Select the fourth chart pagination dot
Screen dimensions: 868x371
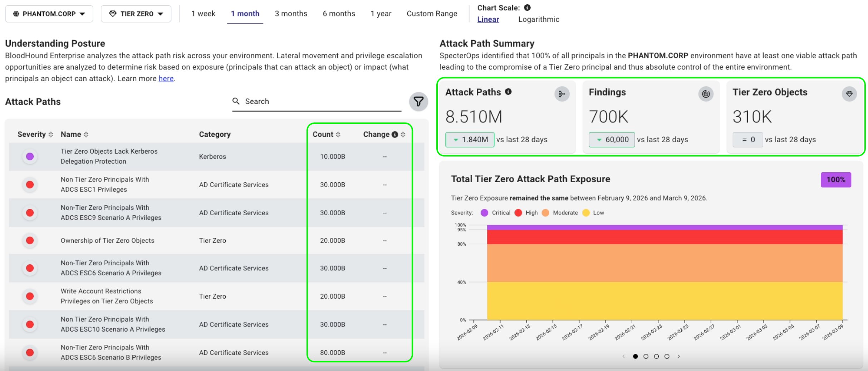(667, 356)
